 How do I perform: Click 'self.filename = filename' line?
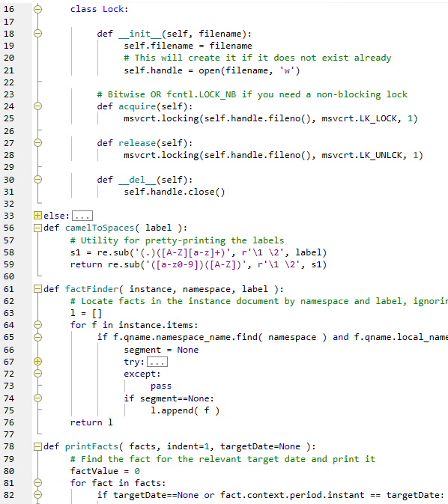pyautogui.click(x=188, y=46)
